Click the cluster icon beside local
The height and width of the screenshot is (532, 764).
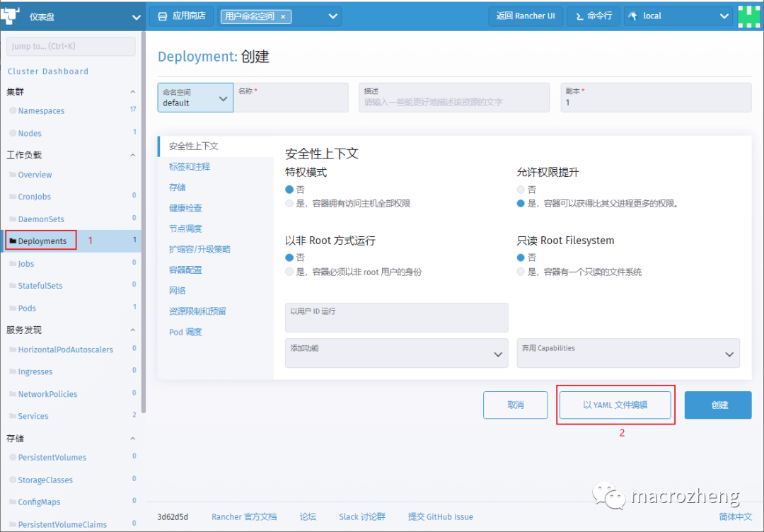click(633, 16)
